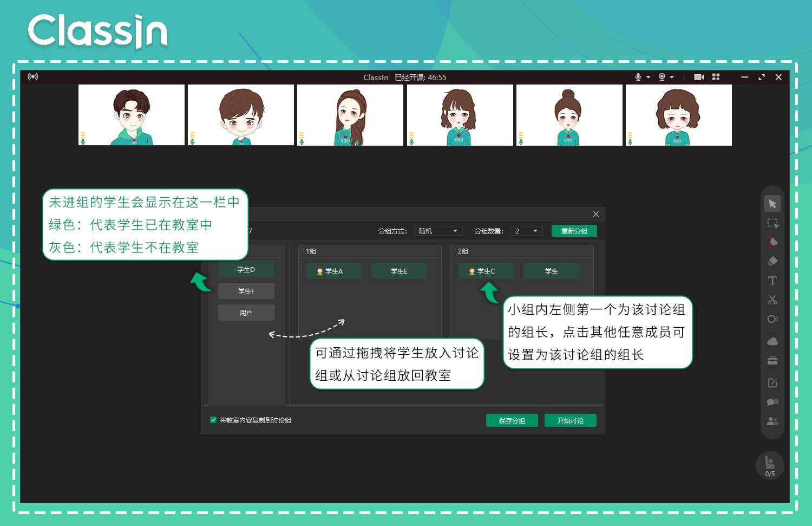Viewport: 812px width, 526px height.
Task: Expand microphone device options arrow
Action: pyautogui.click(x=648, y=77)
